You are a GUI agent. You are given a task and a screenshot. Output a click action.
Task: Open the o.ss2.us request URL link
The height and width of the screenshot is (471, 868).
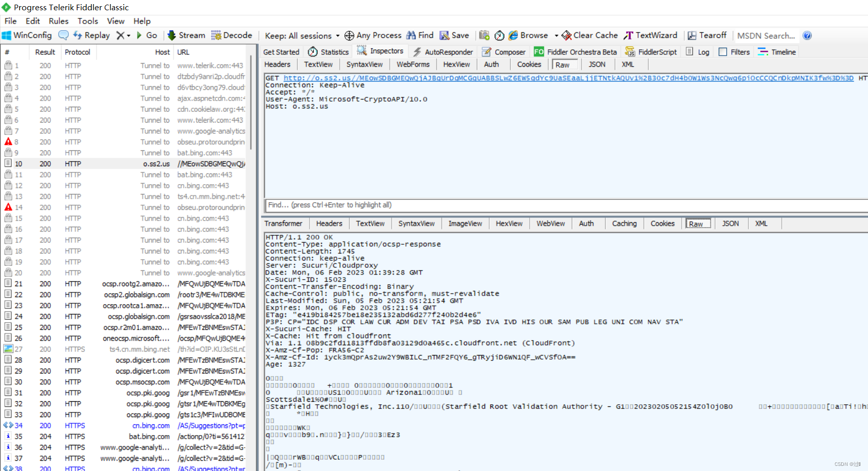568,78
